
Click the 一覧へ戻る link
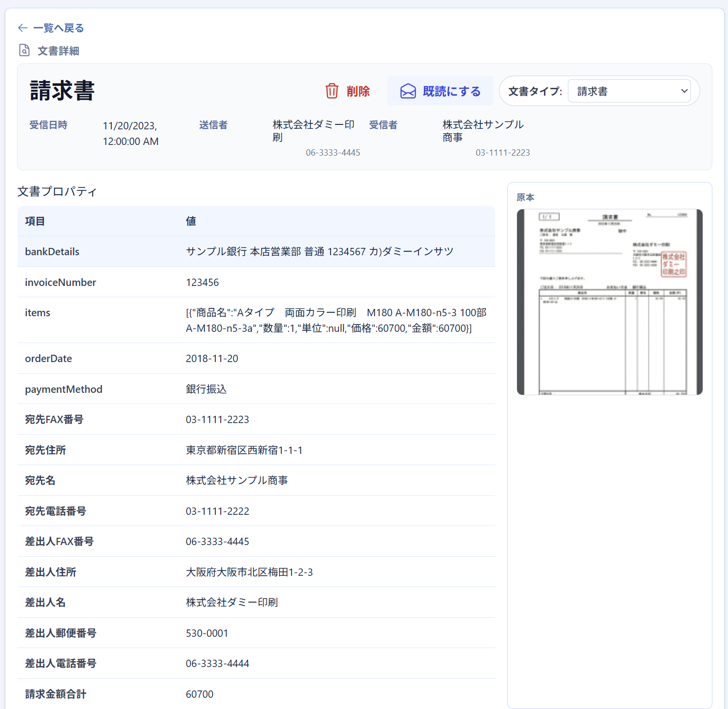coord(58,28)
